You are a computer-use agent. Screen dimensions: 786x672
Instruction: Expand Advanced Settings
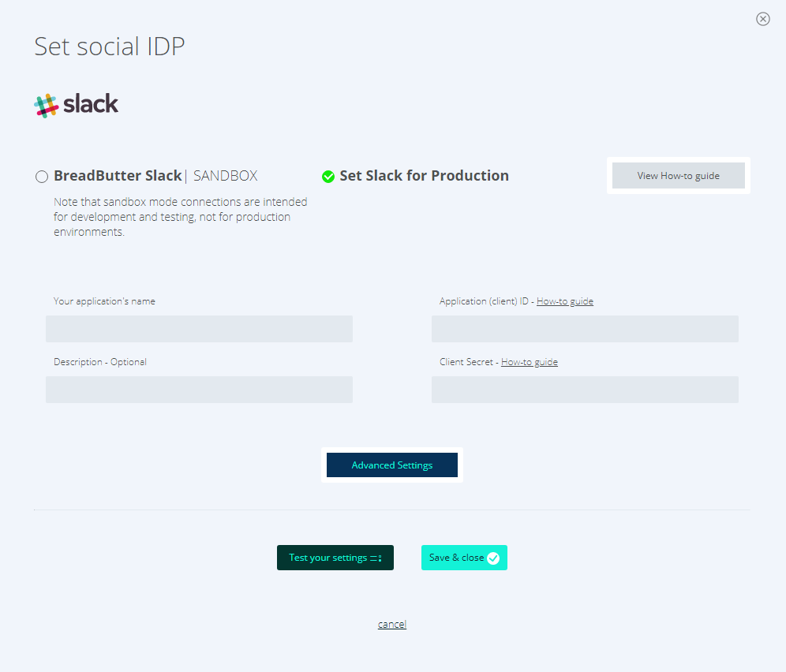392,465
